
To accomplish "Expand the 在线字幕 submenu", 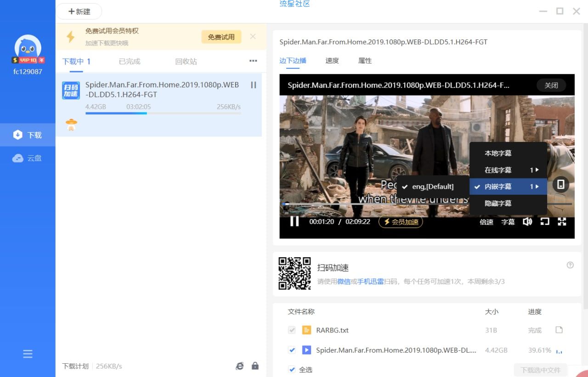I will (508, 170).
